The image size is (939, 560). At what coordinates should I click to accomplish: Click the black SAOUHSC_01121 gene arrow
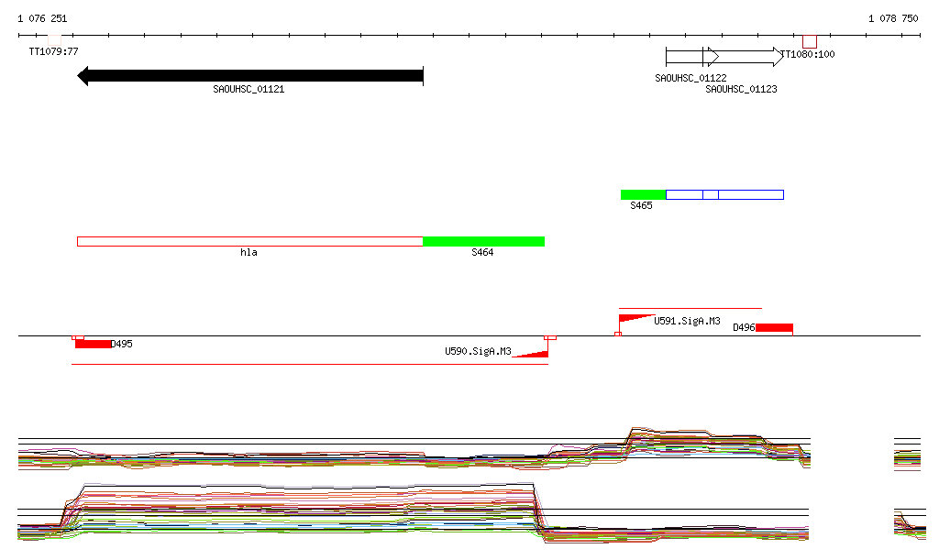point(249,76)
